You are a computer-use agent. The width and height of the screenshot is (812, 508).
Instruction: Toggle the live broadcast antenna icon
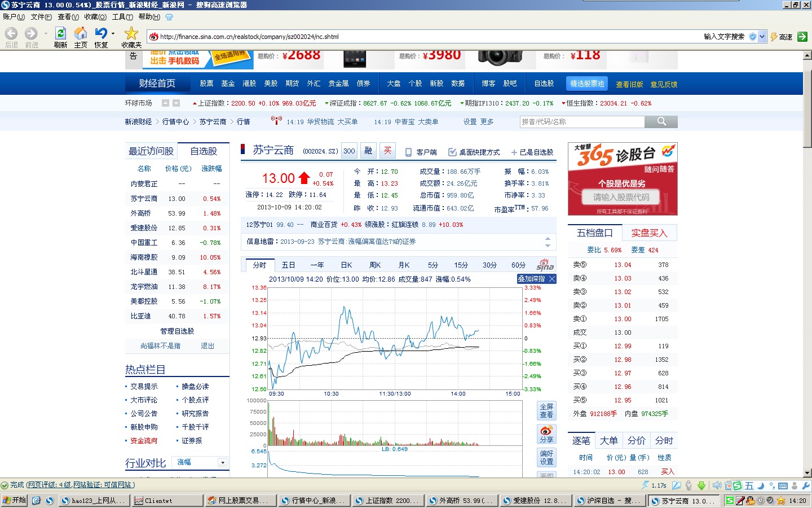click(x=276, y=120)
